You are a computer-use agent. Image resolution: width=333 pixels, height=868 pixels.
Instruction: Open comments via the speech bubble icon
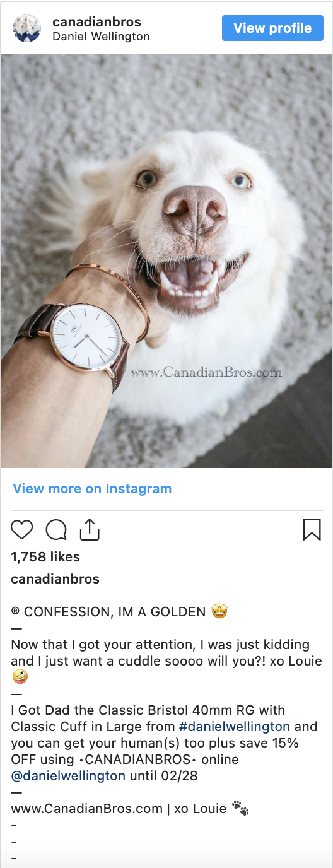point(56,530)
